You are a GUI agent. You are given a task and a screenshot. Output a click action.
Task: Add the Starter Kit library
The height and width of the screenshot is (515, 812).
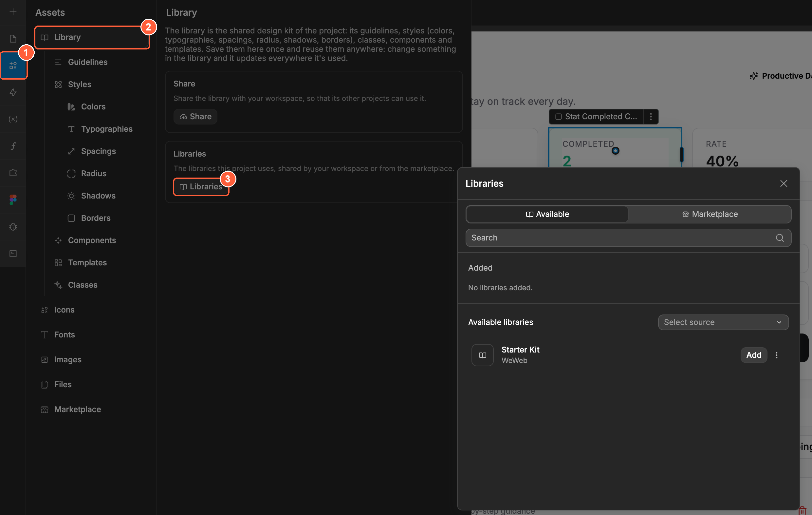click(x=754, y=355)
